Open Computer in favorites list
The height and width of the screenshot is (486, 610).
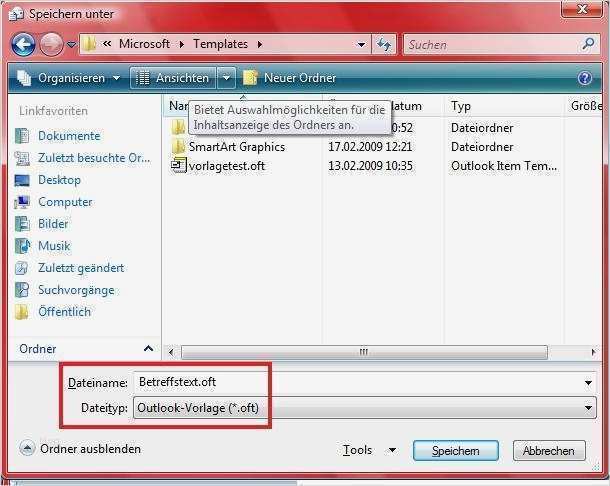pyautogui.click(x=65, y=202)
